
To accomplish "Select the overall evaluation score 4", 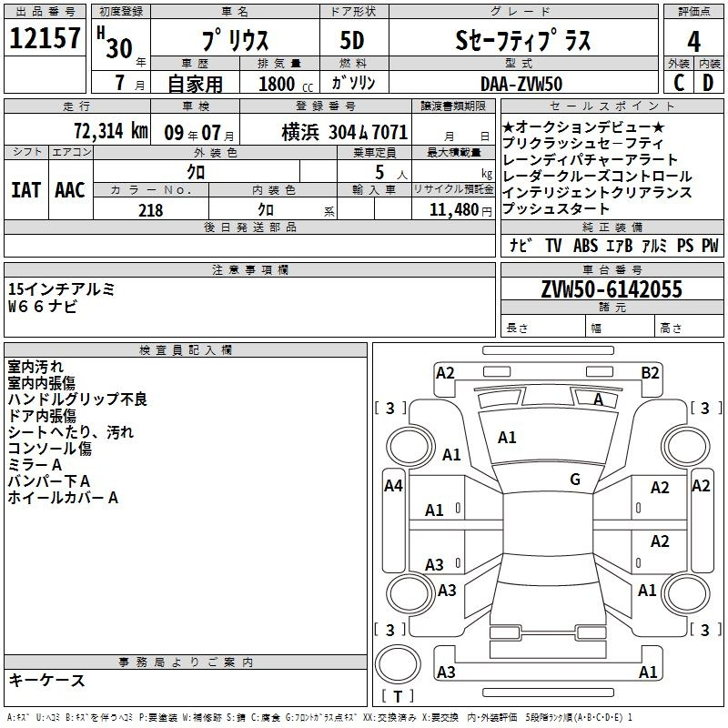I will click(x=693, y=42).
